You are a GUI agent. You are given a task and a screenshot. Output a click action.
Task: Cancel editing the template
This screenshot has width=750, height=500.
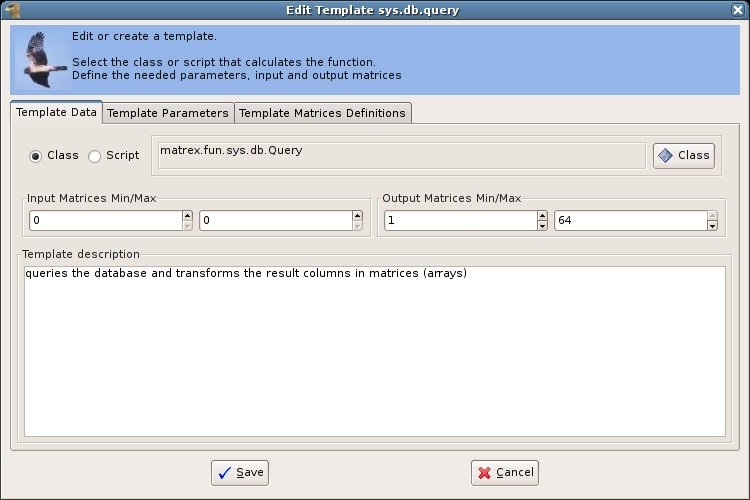[505, 473]
